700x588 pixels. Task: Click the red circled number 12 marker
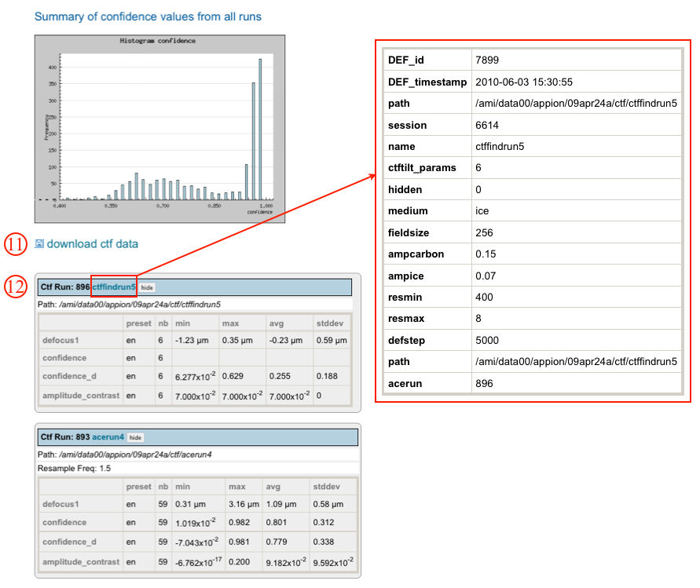click(x=16, y=287)
